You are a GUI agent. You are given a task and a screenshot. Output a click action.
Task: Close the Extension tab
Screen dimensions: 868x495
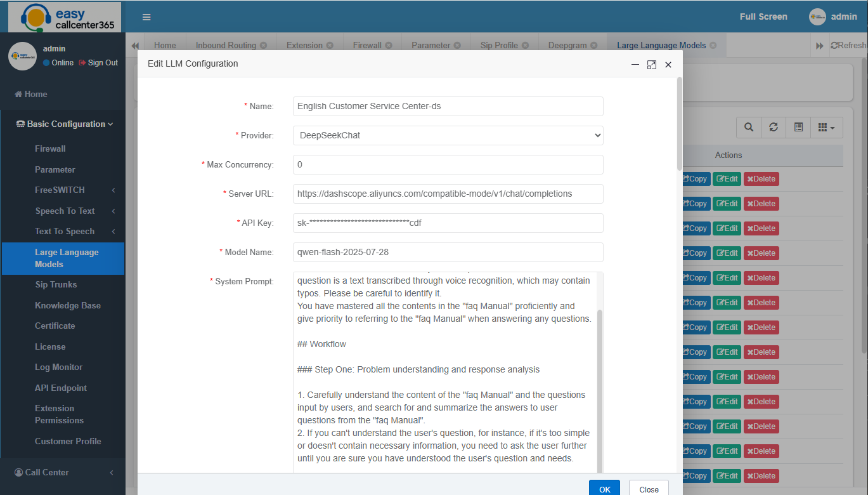click(x=330, y=46)
